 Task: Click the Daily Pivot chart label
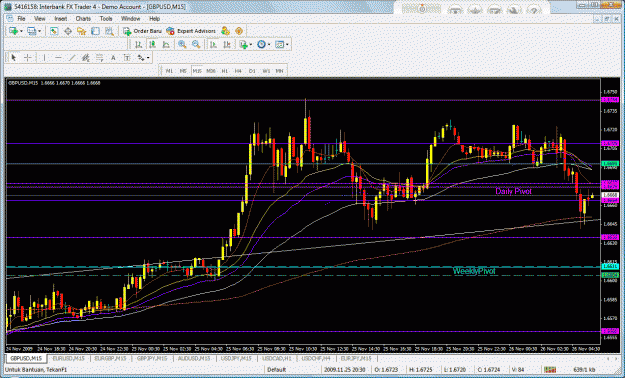click(513, 191)
